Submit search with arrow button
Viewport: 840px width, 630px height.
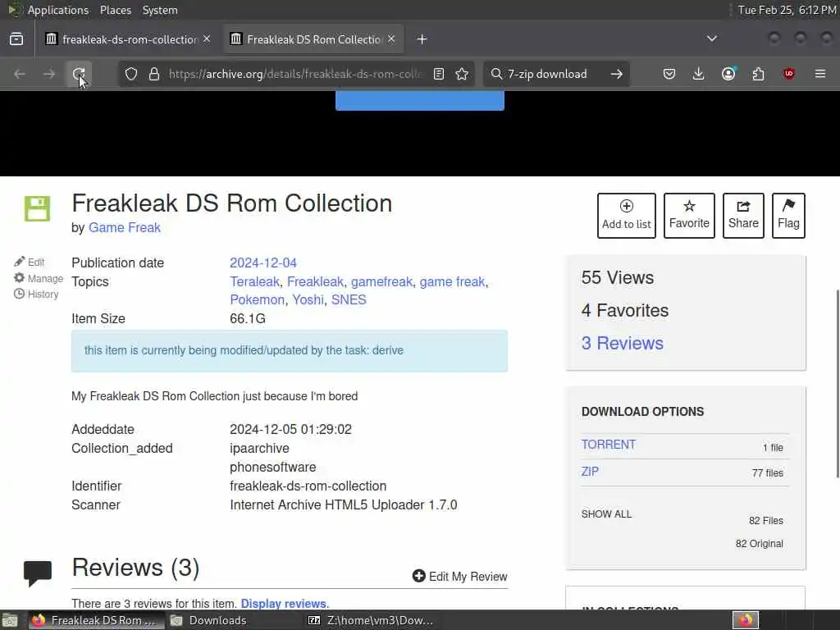tap(617, 74)
